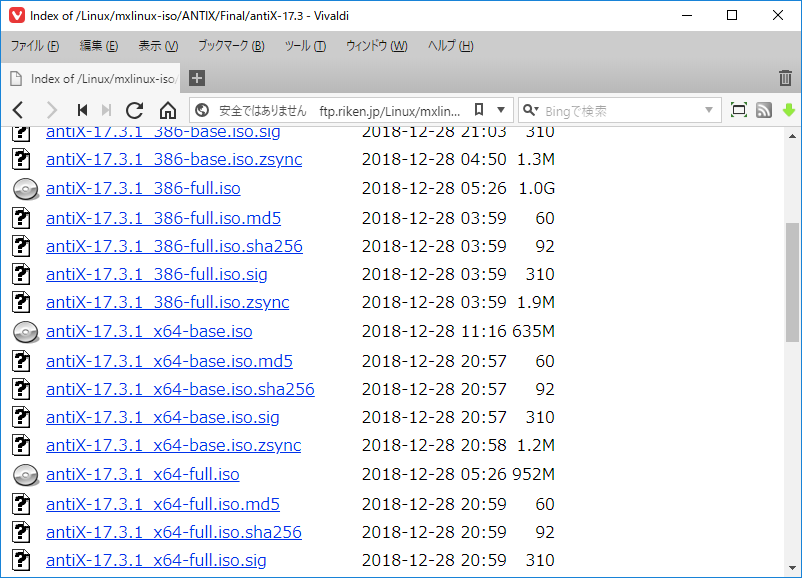Screen dimensions: 802x578
Task: Open the ヘルプ (H) menu
Action: [451, 46]
